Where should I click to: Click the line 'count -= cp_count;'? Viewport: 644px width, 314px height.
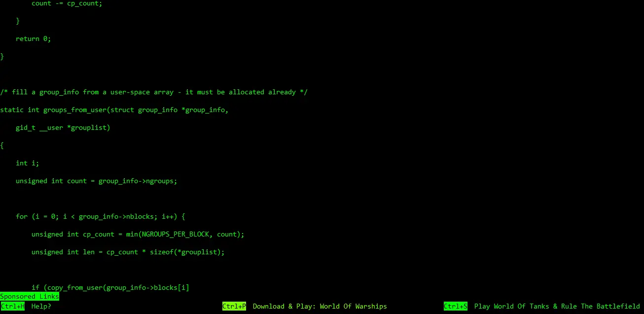tap(67, 3)
